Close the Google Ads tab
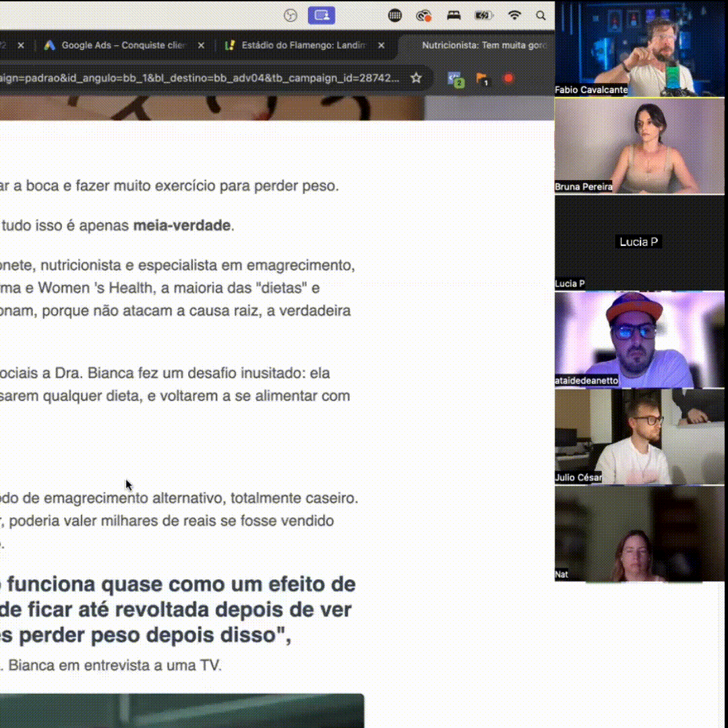Viewport: 728px width, 728px height. [x=201, y=45]
